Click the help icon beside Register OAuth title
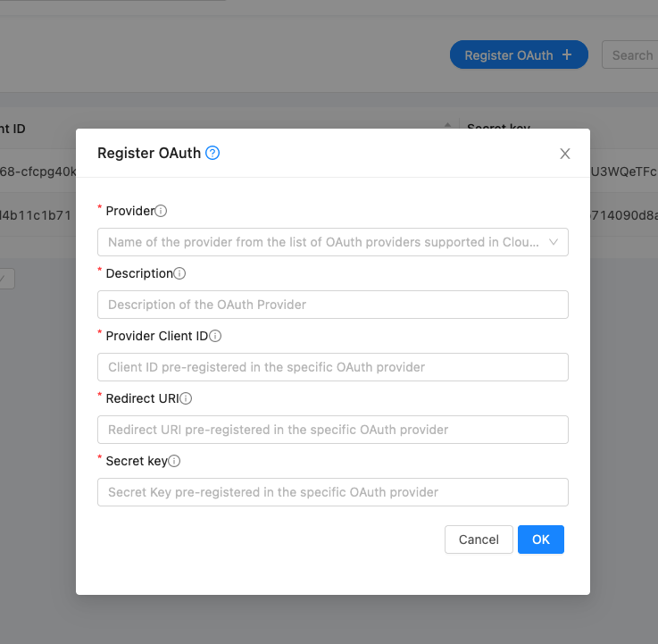This screenshot has width=658, height=644. pos(212,153)
